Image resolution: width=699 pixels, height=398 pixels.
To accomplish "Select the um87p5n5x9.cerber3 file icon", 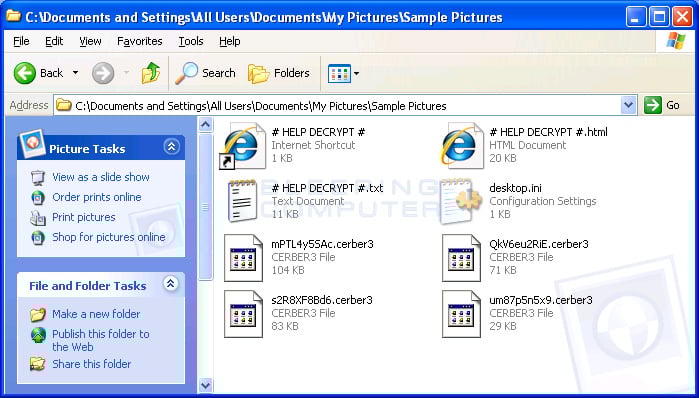I will [461, 314].
